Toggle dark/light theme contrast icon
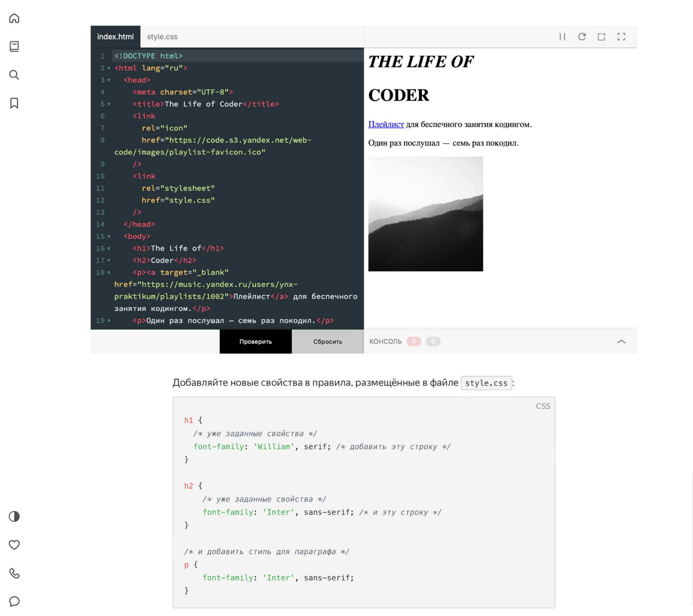 tap(14, 517)
